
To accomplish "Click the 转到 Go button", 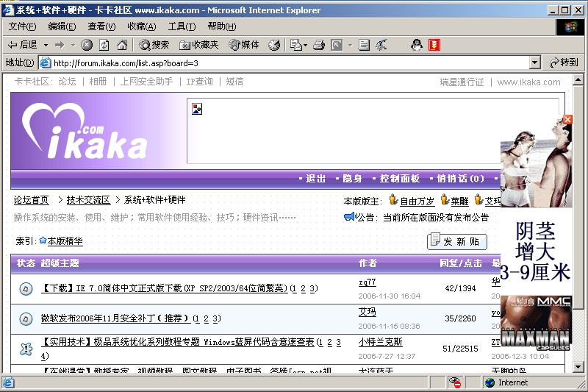I will (x=564, y=63).
